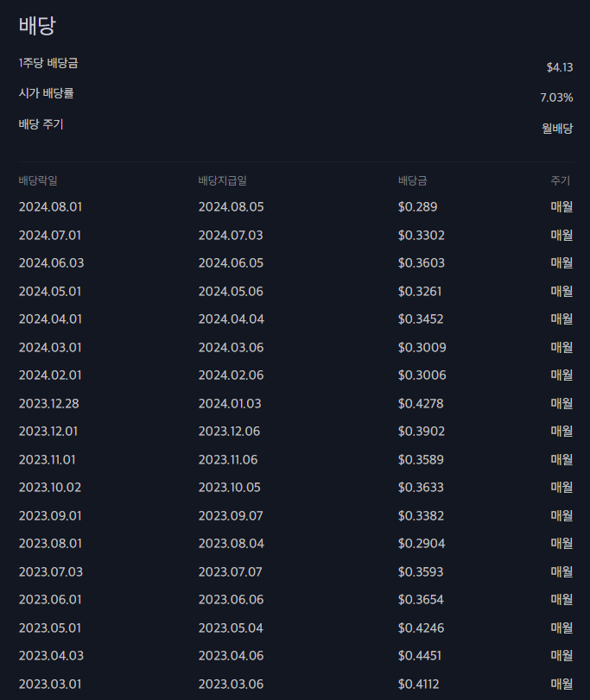Click the $0.3009 dividend amount
The image size is (590, 700).
[x=422, y=347]
